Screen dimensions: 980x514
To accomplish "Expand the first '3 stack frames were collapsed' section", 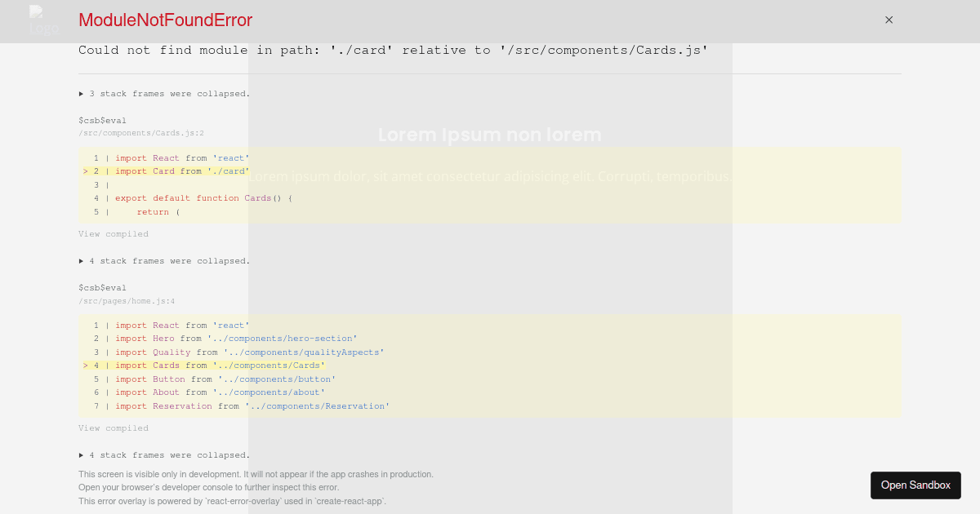I will [x=163, y=93].
